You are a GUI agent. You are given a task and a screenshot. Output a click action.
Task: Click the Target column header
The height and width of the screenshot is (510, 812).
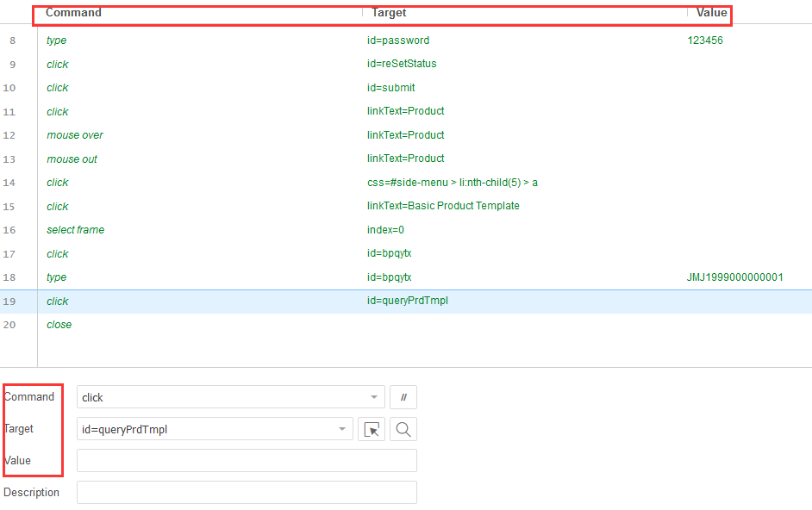[389, 12]
